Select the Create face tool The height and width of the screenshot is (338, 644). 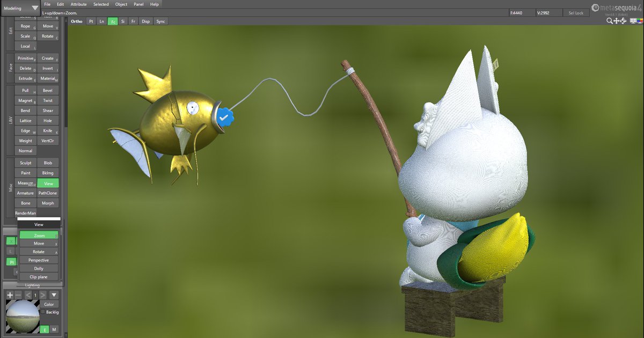pos(48,58)
